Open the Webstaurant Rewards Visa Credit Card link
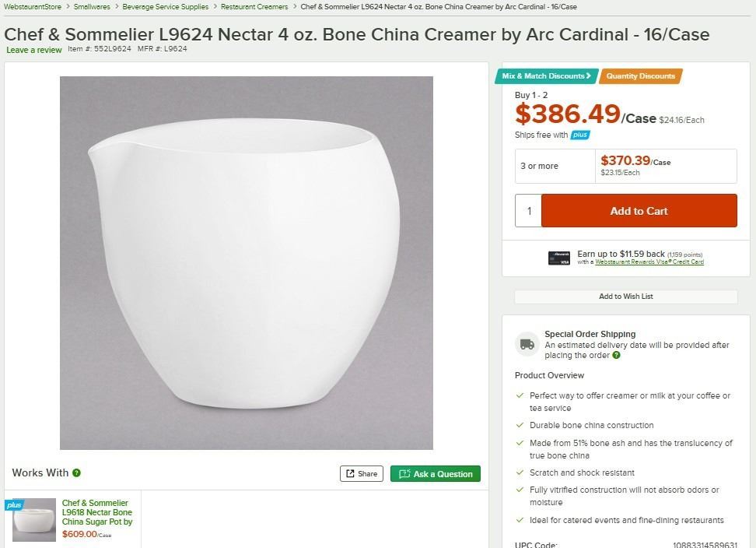756x548 pixels. click(x=649, y=262)
